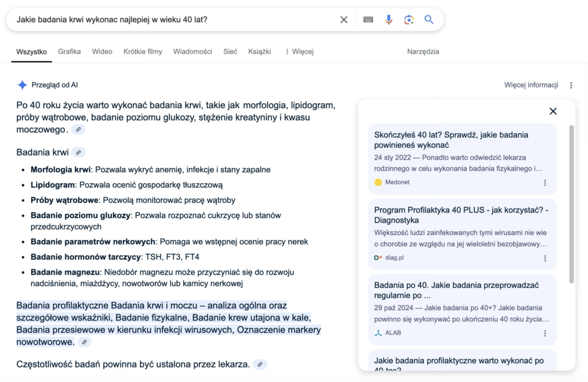Click inside the search query text field
Viewport: 588px width, 382px height.
[172, 20]
